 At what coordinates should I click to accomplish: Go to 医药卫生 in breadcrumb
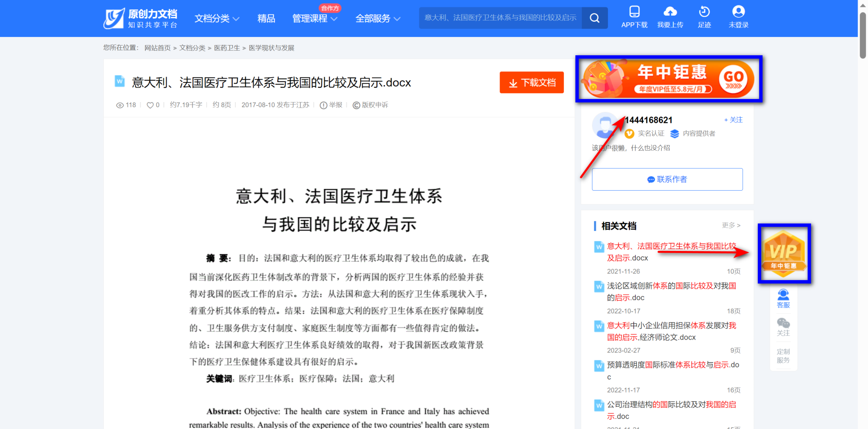click(227, 48)
